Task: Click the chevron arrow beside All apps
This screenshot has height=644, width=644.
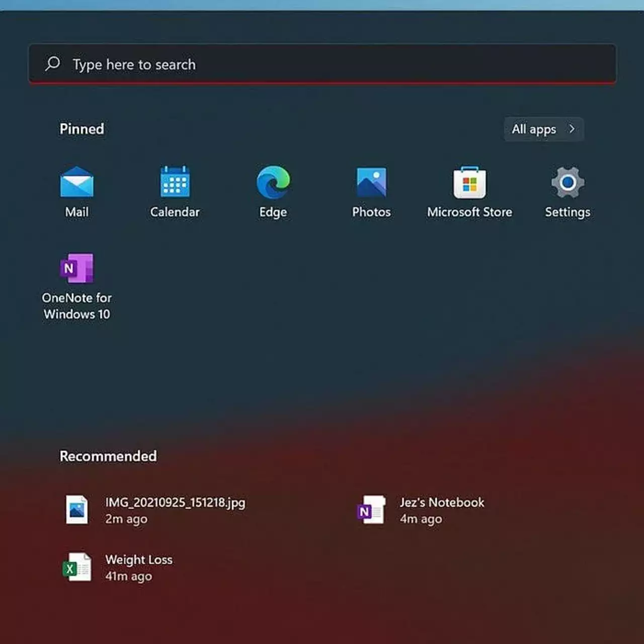Action: (x=572, y=129)
